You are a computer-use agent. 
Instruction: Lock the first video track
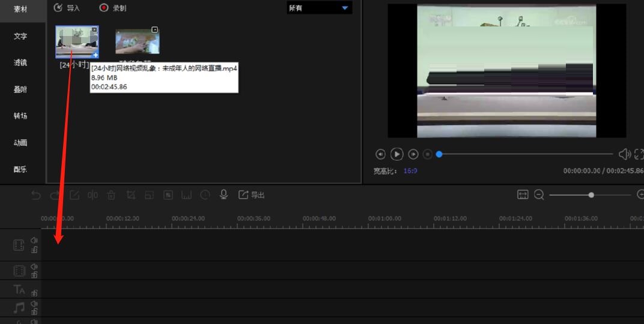(34, 250)
